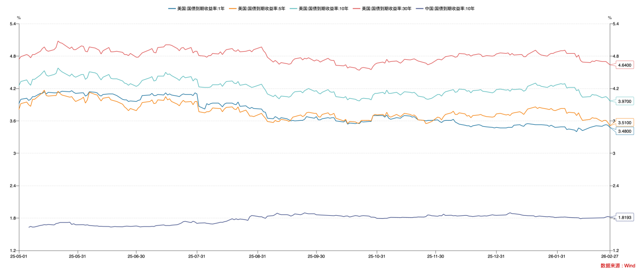Click the left axis 5.4 tick label
The height and width of the screenshot is (273, 644).
tap(12, 24)
